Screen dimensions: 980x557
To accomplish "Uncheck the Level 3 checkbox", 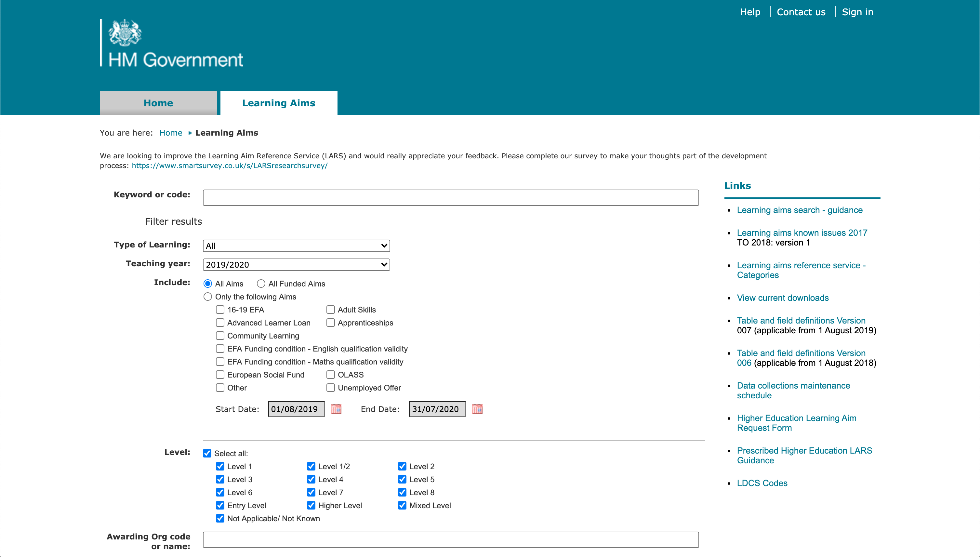I will pos(220,479).
